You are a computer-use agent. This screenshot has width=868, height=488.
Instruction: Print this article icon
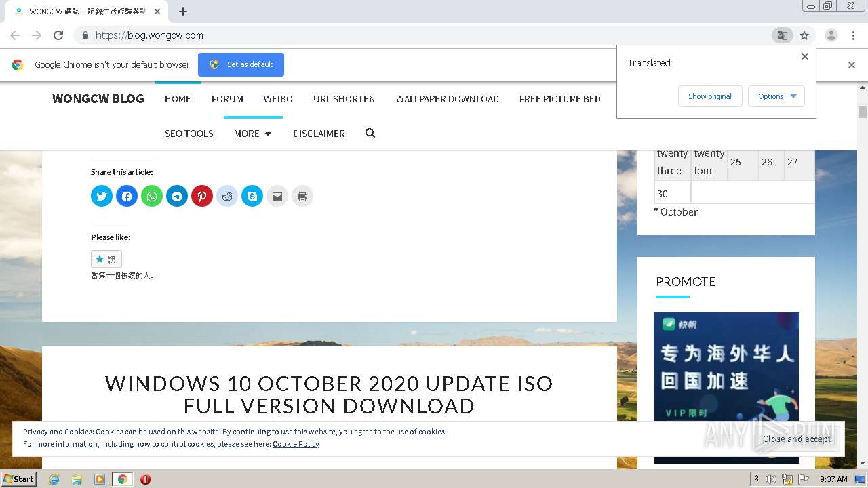pos(302,197)
